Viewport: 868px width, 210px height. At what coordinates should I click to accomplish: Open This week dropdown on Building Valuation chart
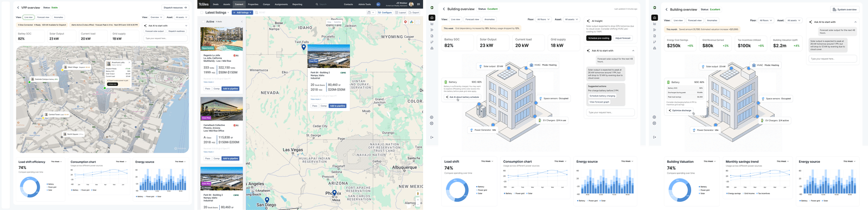[710, 161]
